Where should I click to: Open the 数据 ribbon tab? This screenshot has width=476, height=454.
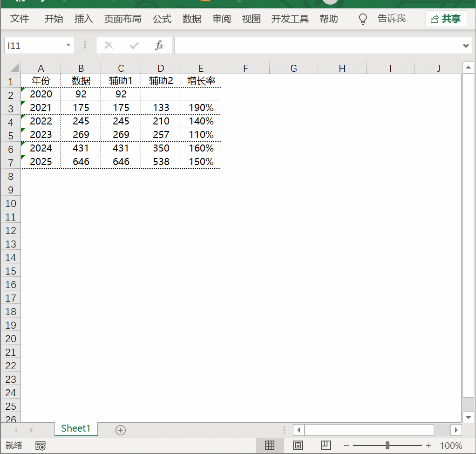pyautogui.click(x=191, y=19)
